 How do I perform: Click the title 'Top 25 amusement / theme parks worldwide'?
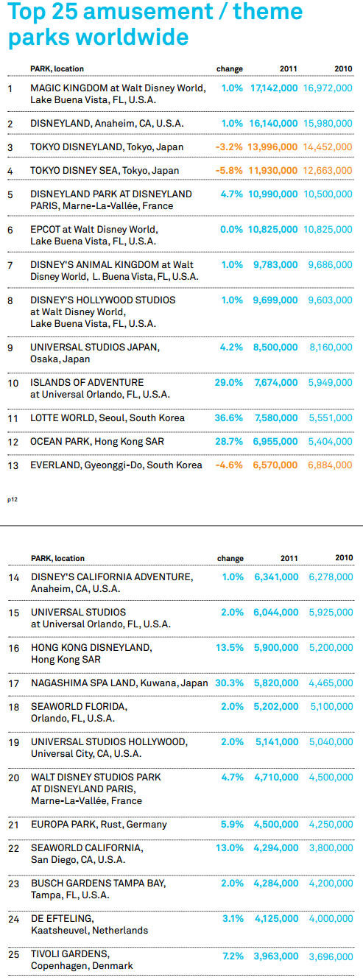(x=155, y=24)
